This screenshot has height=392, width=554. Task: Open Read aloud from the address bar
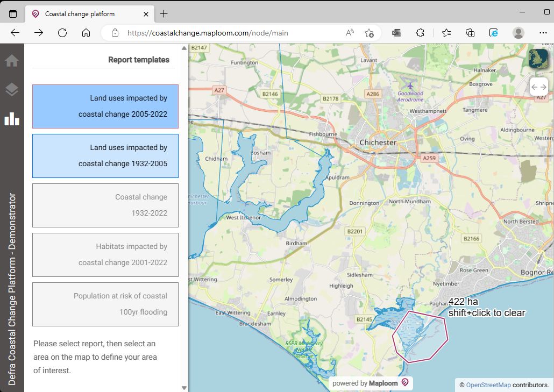pyautogui.click(x=350, y=32)
